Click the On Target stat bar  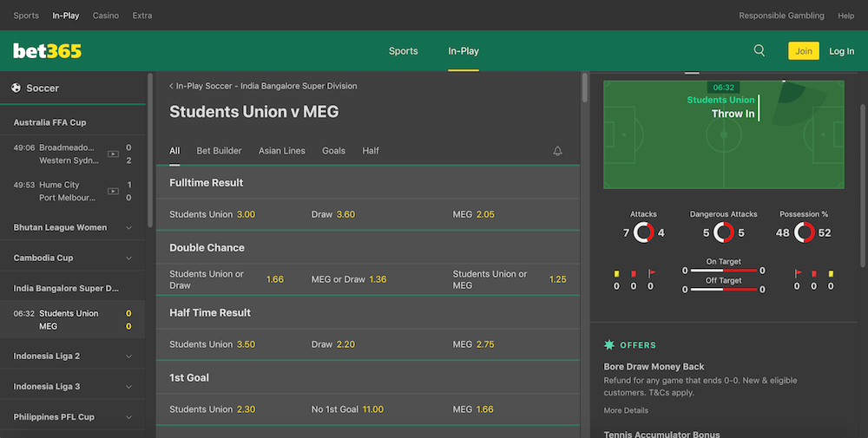[724, 271]
